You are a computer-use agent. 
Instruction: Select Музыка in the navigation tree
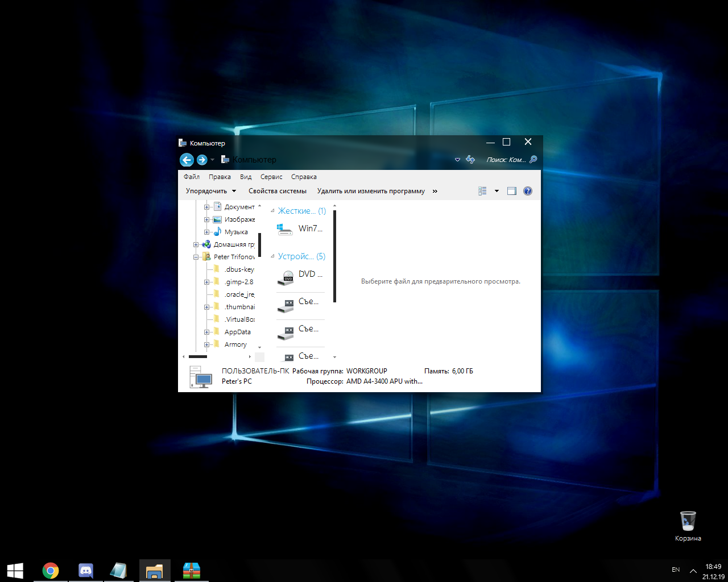236,232
